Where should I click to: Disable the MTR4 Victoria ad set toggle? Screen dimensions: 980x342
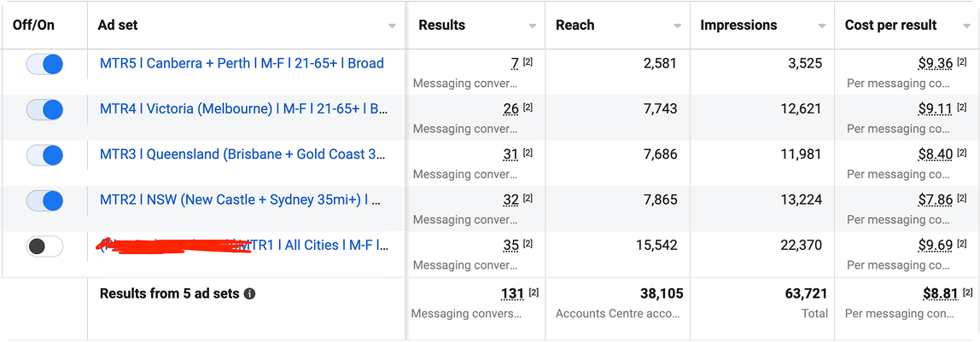click(44, 110)
